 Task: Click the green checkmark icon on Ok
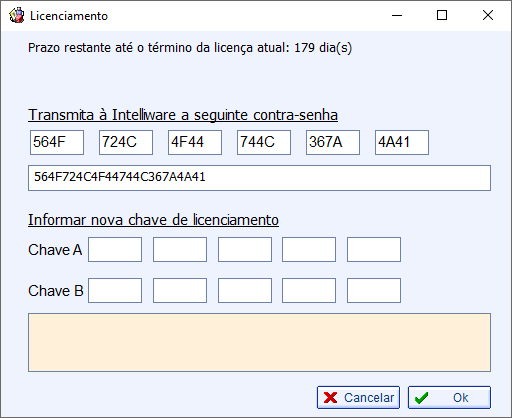click(x=421, y=398)
